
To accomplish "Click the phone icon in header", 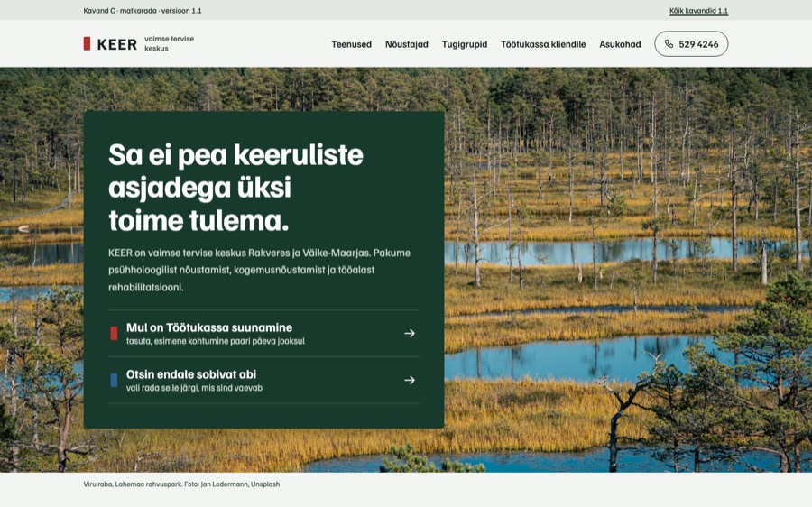I will (669, 44).
